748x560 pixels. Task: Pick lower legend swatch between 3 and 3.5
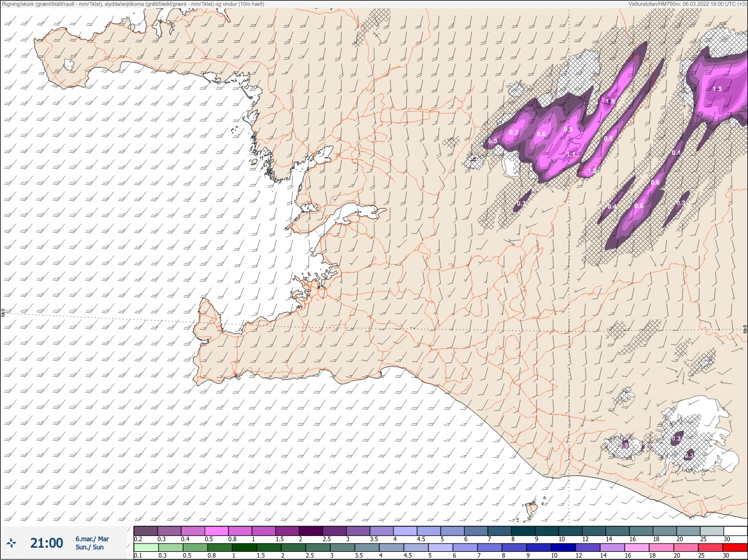pos(343,548)
